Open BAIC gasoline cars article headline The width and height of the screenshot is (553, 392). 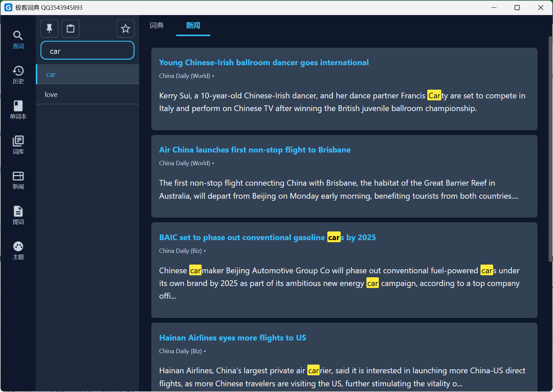(x=267, y=237)
